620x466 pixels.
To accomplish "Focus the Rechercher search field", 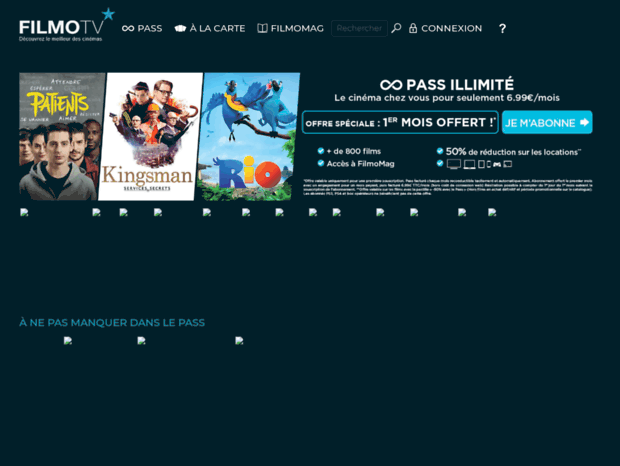I will pyautogui.click(x=358, y=28).
